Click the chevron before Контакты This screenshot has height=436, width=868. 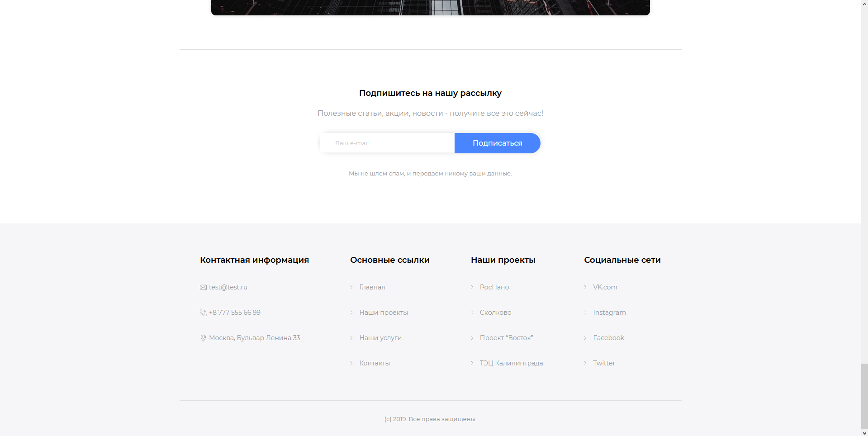point(351,363)
